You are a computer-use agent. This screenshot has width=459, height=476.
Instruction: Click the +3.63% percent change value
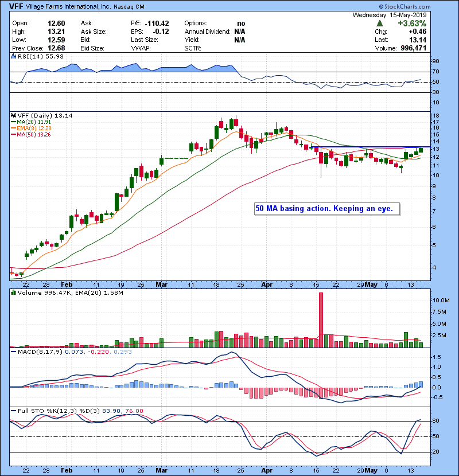412,24
